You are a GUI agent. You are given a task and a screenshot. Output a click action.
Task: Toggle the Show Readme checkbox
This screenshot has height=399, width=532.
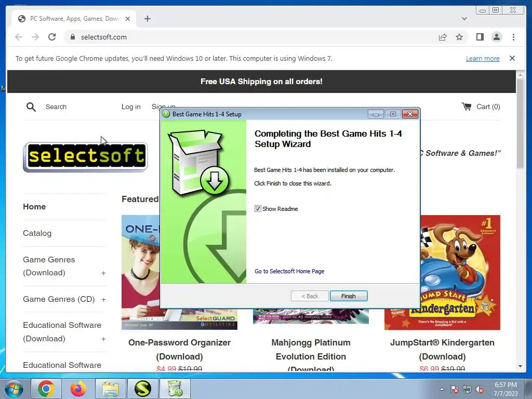(x=258, y=209)
